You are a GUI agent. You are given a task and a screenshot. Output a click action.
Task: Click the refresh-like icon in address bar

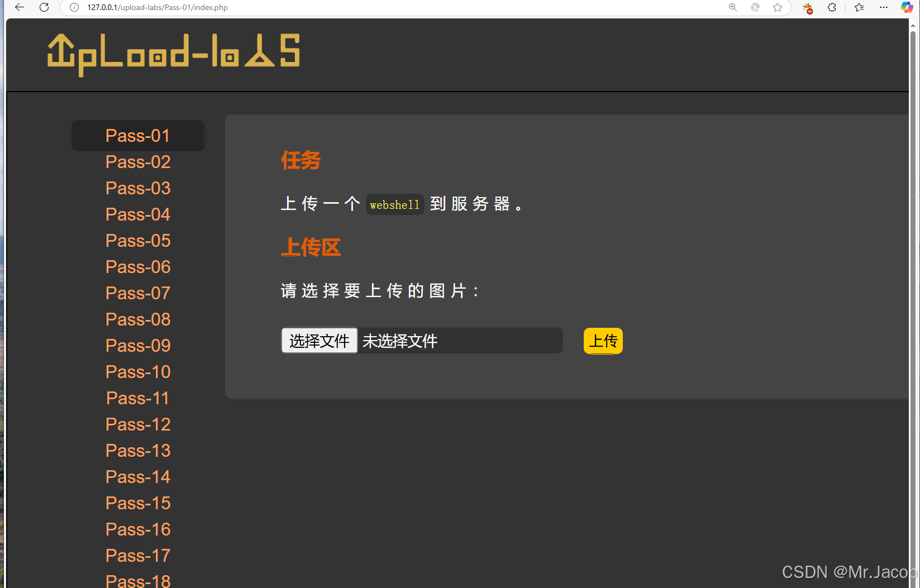click(755, 7)
